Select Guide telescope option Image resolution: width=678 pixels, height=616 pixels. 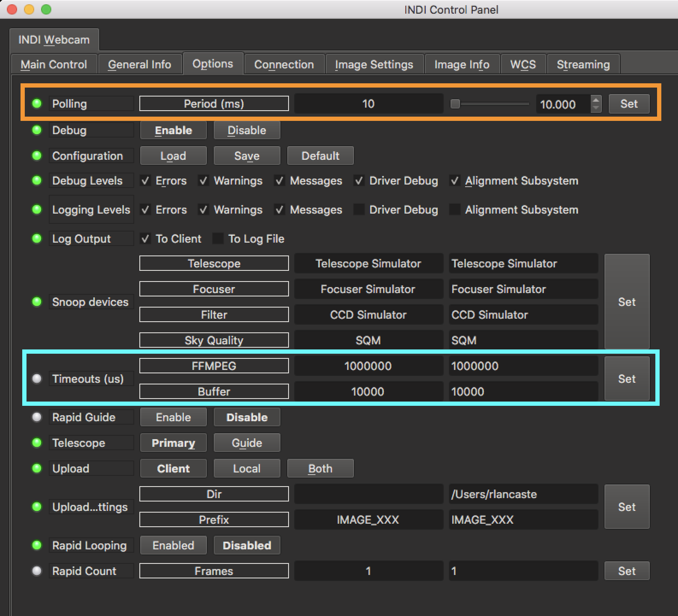(x=247, y=443)
